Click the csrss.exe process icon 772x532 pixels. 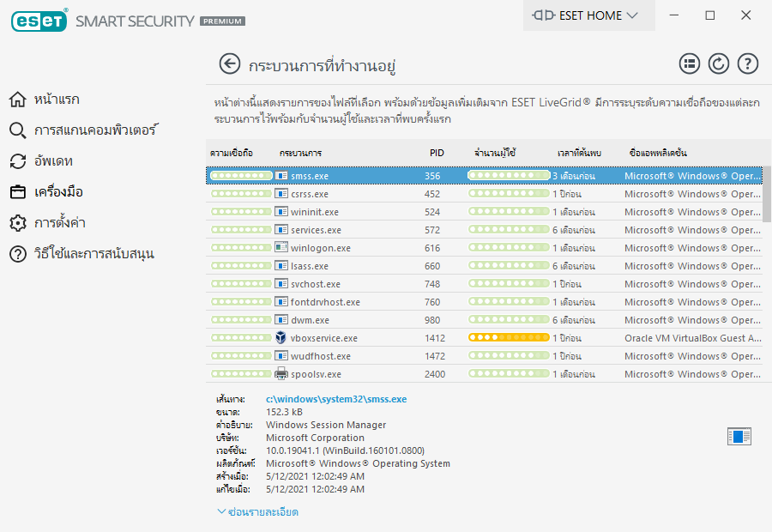281,194
